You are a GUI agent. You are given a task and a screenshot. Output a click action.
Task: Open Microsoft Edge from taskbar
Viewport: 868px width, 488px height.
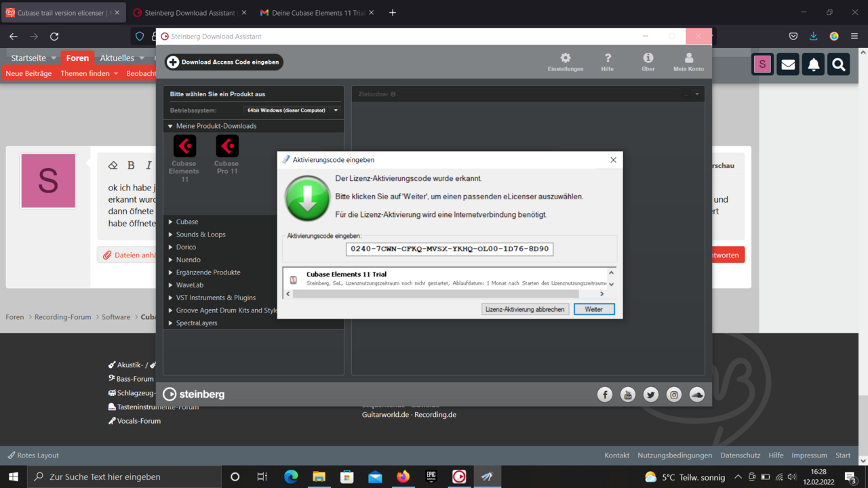tap(291, 476)
